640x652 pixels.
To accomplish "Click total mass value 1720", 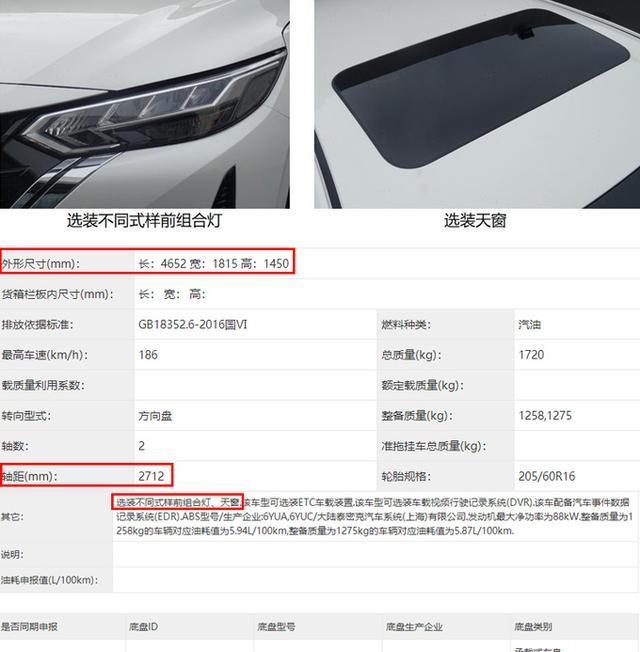I will click(531, 355).
